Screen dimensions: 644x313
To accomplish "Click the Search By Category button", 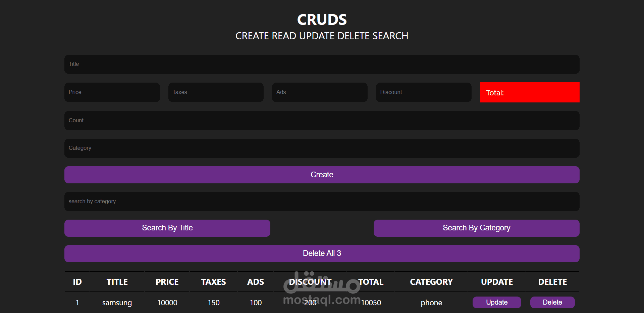I will coord(476,228).
